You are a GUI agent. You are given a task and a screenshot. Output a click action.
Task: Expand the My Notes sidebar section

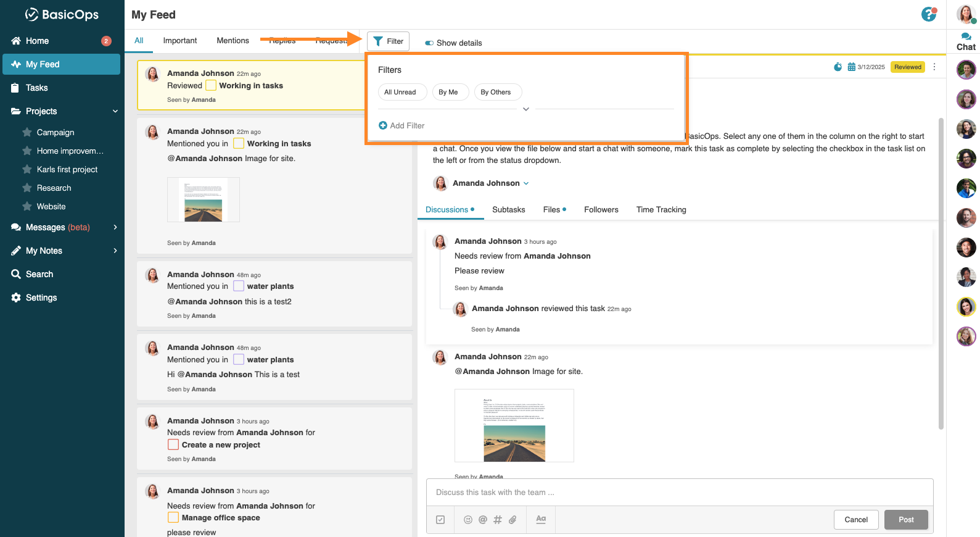pyautogui.click(x=115, y=251)
